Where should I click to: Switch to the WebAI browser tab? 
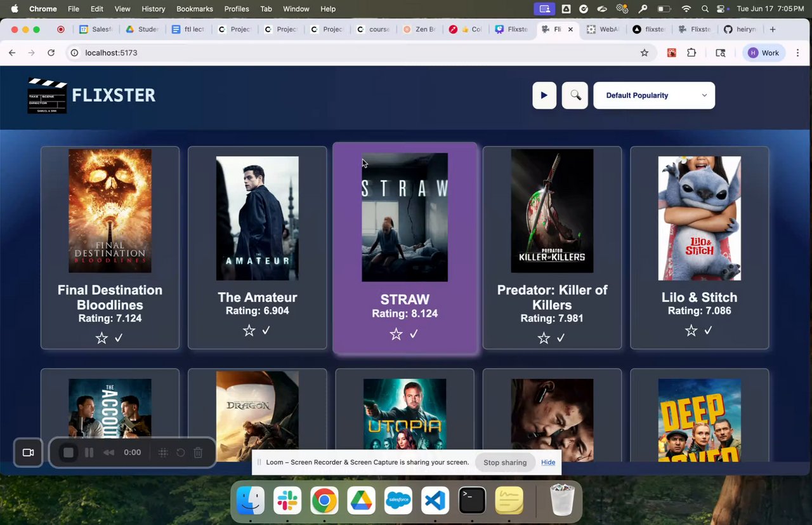[x=603, y=29]
